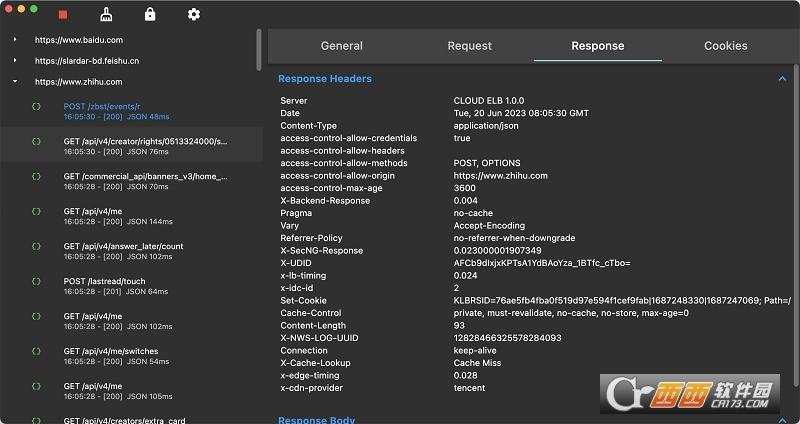Click the response panel vertical scrollbar
This screenshot has width=800, height=424.
pyautogui.click(x=796, y=225)
